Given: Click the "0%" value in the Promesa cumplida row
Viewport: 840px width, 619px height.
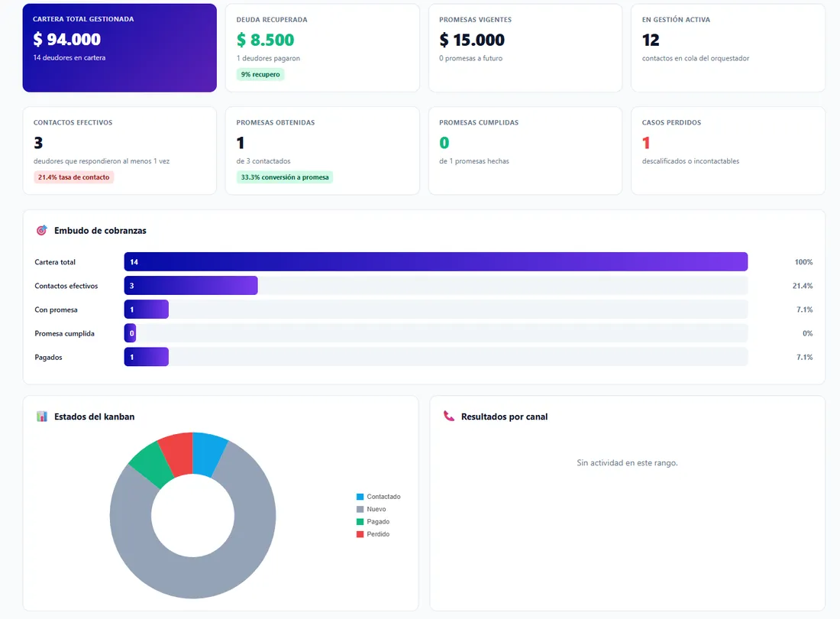Looking at the screenshot, I should tap(807, 333).
